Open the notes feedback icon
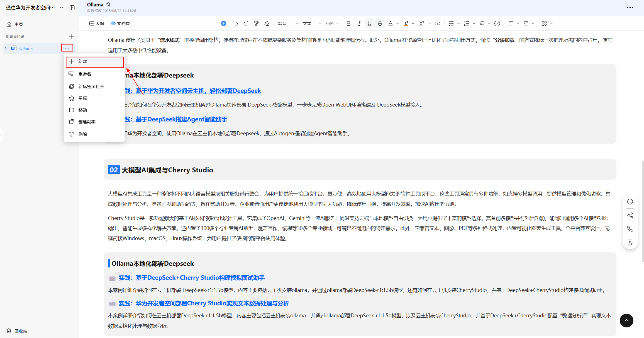 point(630,242)
